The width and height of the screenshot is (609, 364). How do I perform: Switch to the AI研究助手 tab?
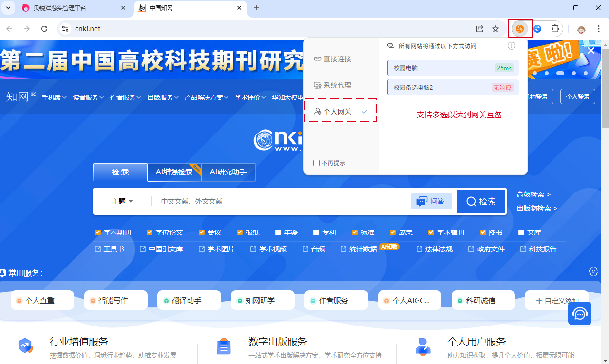[228, 172]
